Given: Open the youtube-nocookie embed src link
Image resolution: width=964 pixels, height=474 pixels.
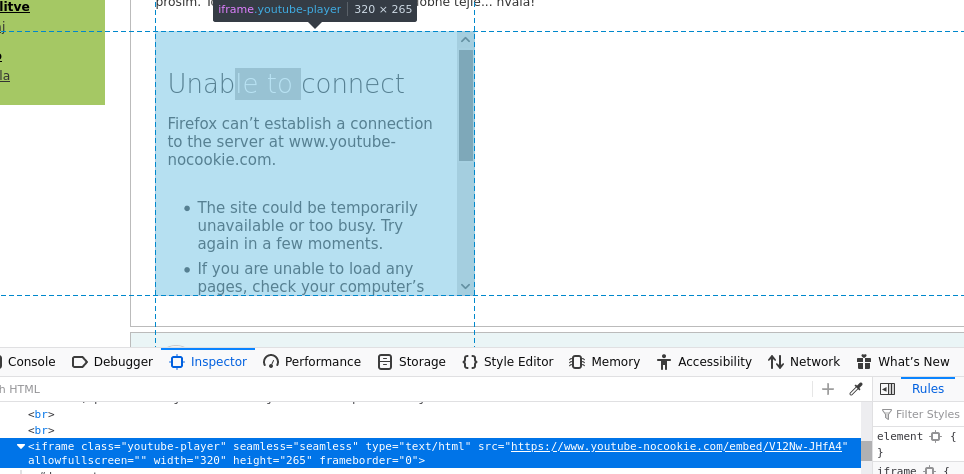Looking at the screenshot, I should point(677,446).
